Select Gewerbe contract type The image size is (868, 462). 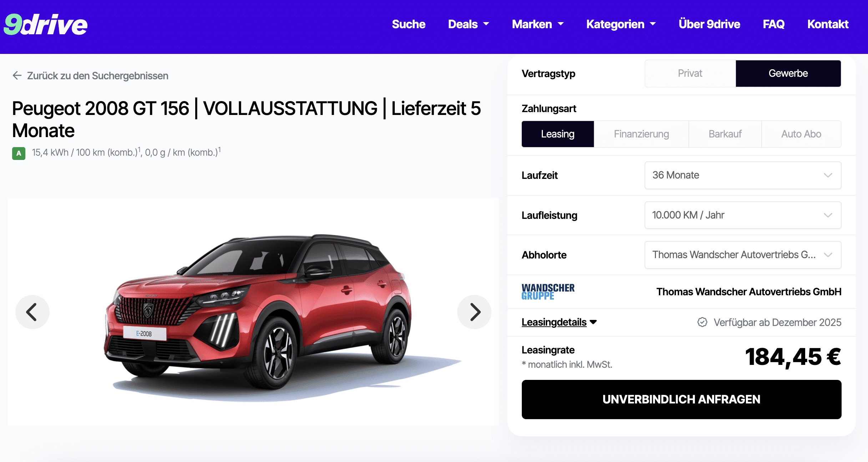[x=788, y=74]
